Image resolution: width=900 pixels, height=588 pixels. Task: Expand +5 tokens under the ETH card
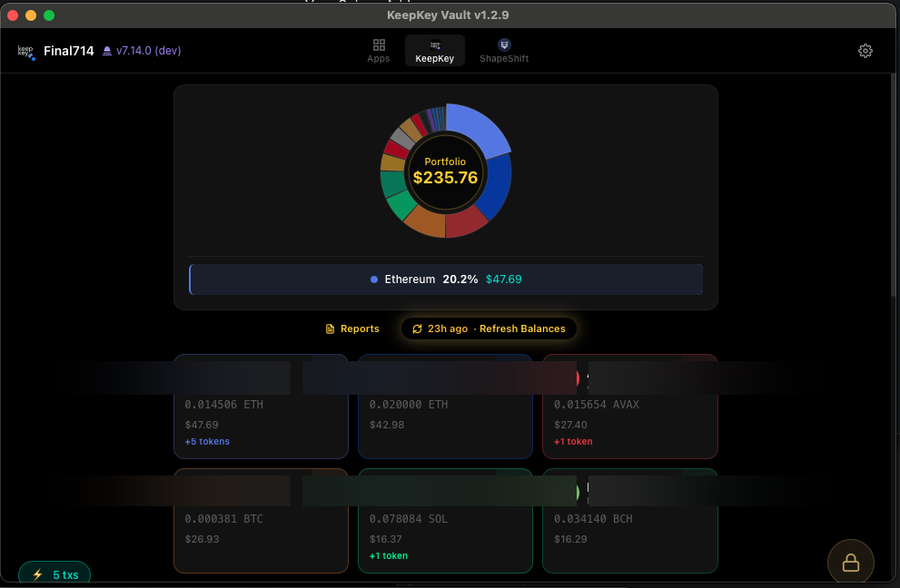pyautogui.click(x=207, y=442)
